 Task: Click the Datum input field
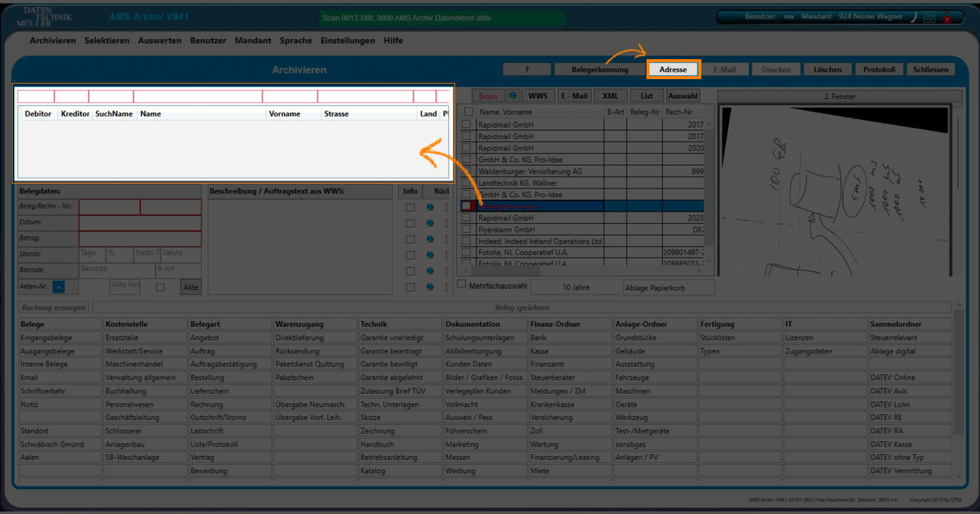point(140,222)
